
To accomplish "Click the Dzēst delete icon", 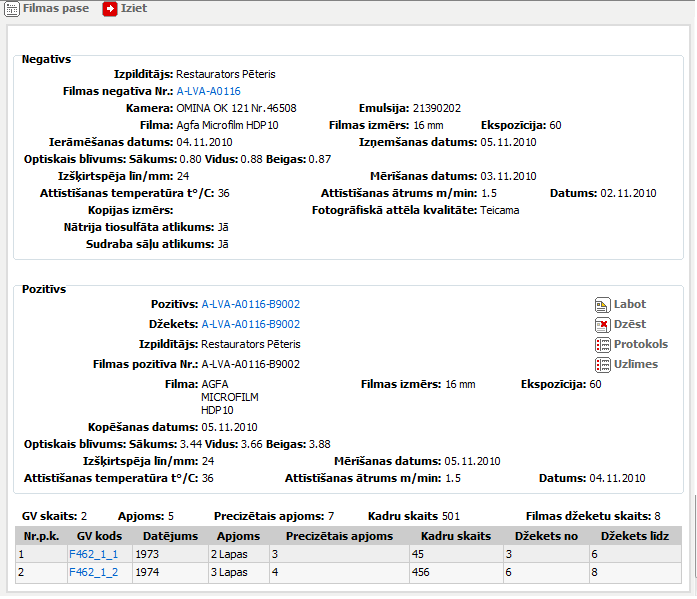I will [602, 325].
